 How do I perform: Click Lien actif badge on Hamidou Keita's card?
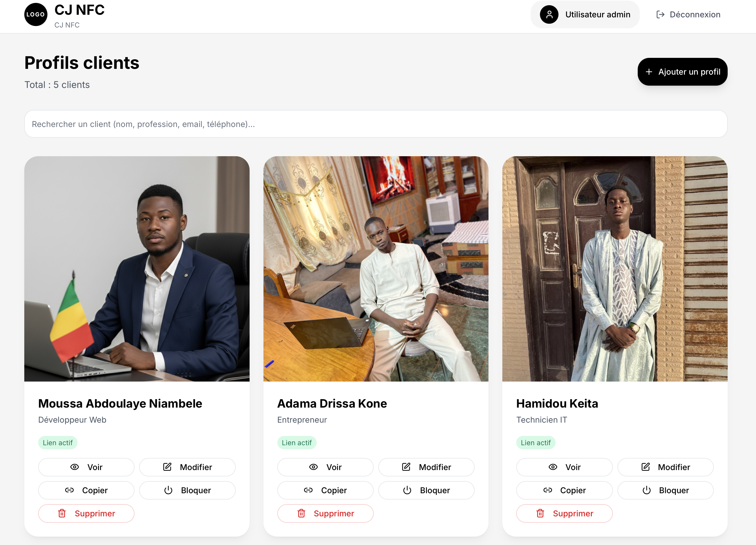(x=535, y=442)
